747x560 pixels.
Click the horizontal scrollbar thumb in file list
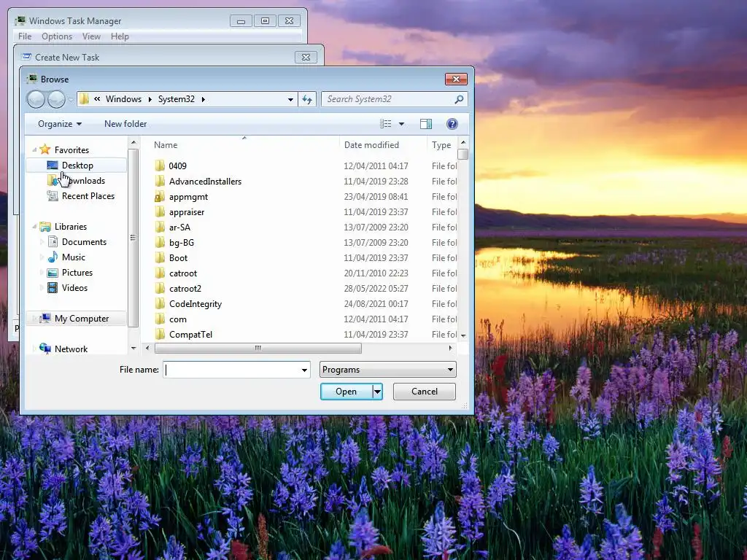tap(258, 348)
